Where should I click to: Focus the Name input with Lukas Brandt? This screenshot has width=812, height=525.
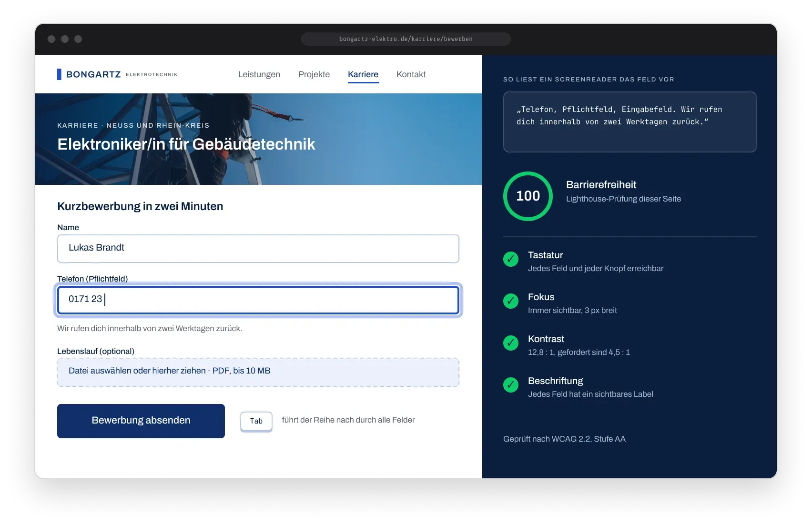point(258,249)
